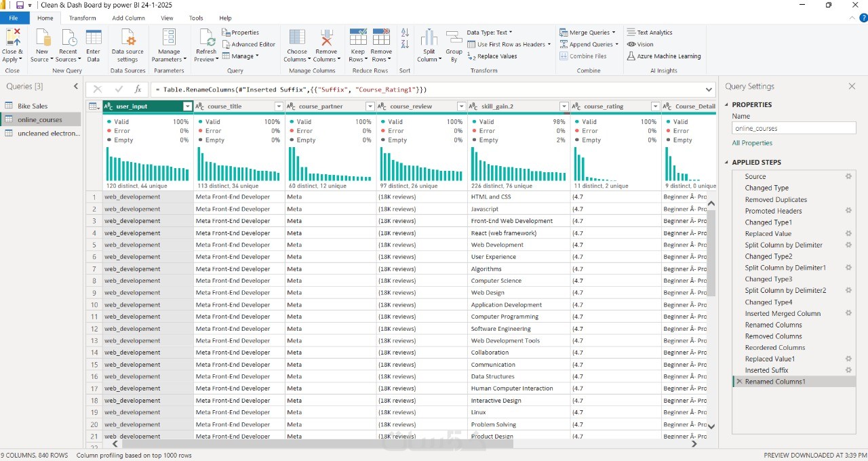This screenshot has height=461, width=868.
Task: Click the fx formula icon
Action: point(138,89)
